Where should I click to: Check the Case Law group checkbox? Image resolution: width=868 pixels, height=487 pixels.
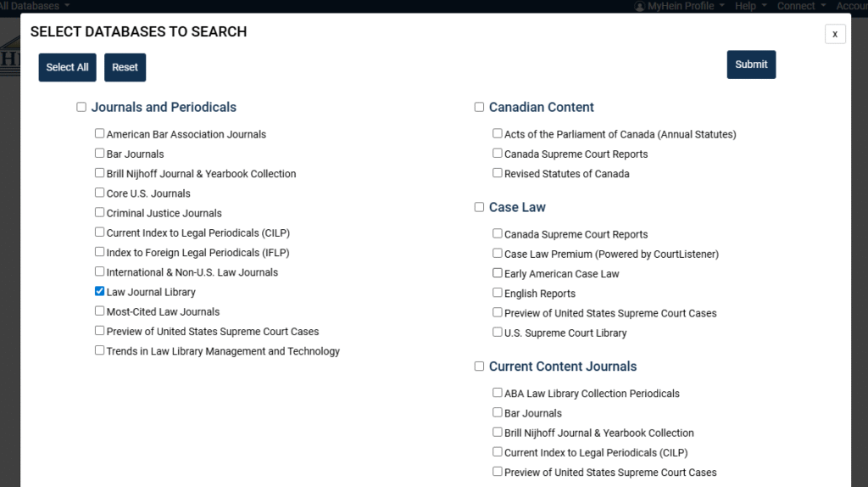tap(479, 207)
